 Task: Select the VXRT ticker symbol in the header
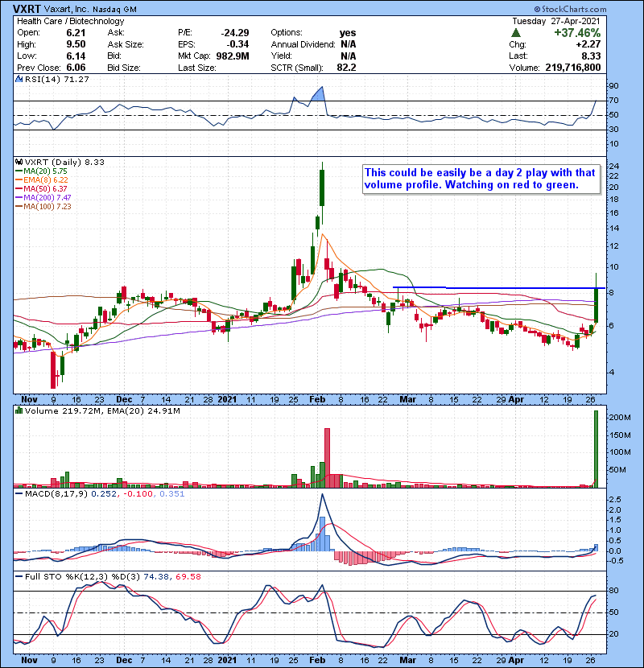click(27, 9)
